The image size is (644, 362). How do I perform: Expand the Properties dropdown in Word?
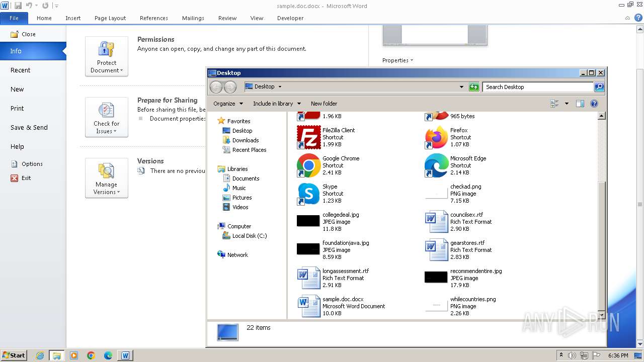coord(397,60)
